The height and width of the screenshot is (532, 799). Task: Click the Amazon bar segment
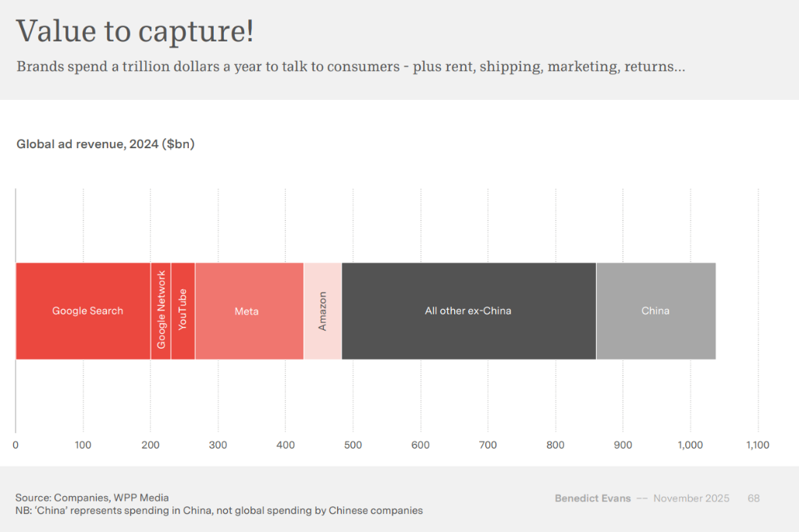(x=322, y=310)
